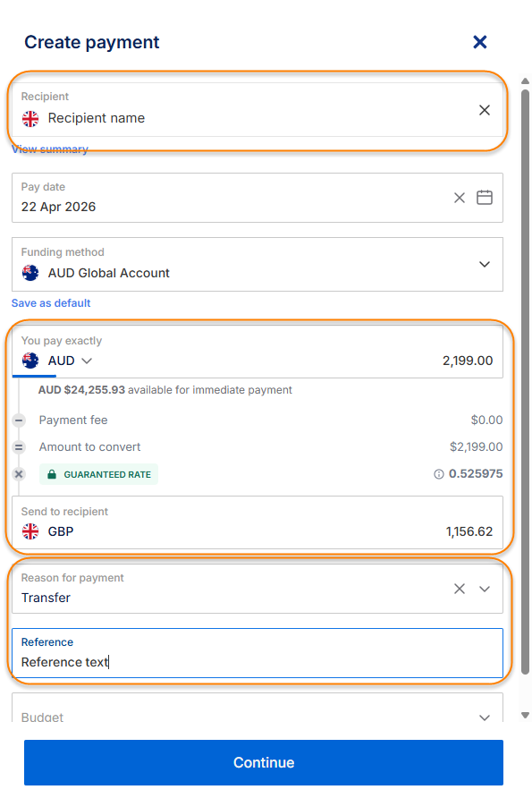Expand the Reason for payment dropdown
This screenshot has width=532, height=798.
(x=485, y=589)
